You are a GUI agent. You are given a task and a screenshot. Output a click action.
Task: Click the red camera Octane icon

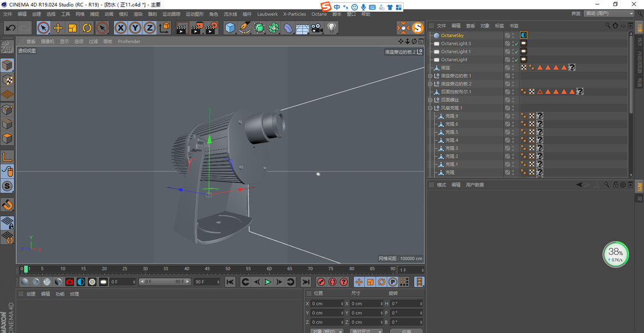tap(70, 282)
